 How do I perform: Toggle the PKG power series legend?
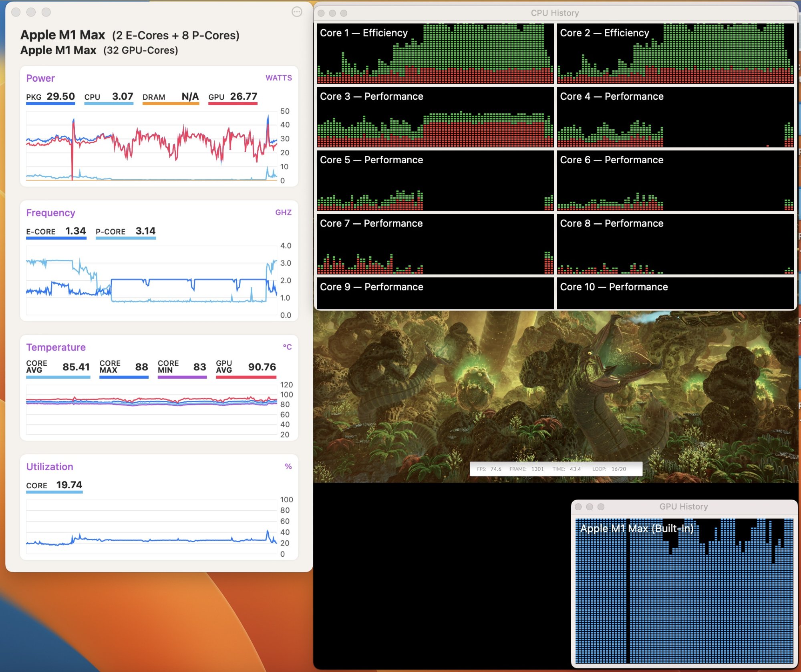[50, 97]
